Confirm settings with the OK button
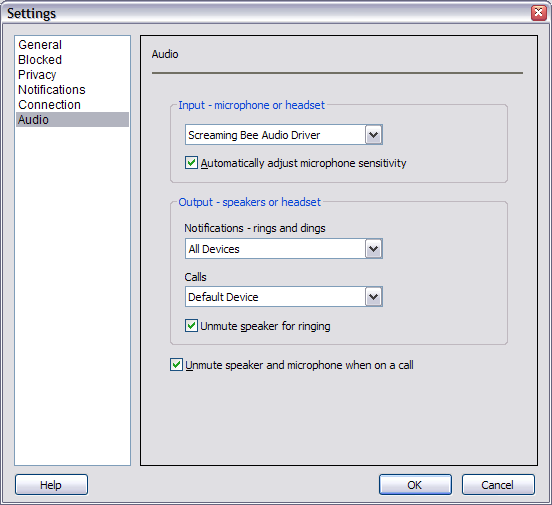Image resolution: width=552 pixels, height=505 pixels. pyautogui.click(x=415, y=485)
